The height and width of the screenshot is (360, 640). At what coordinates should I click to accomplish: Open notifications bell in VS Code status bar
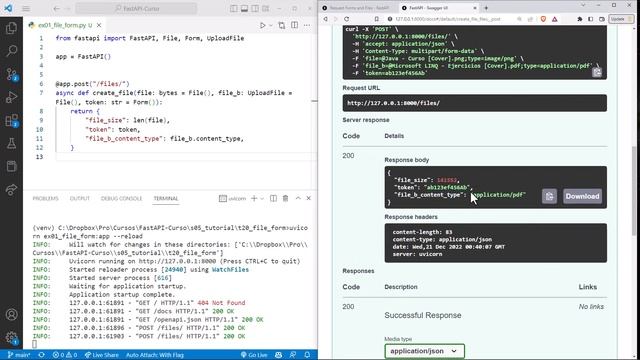coord(307,355)
